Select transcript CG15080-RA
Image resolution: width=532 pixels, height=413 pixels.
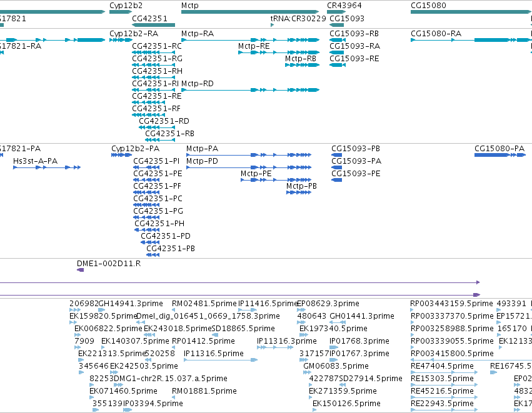[x=436, y=34]
